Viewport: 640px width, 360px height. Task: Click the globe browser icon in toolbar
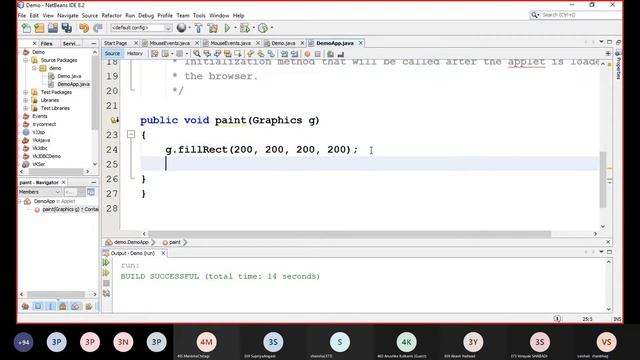click(181, 28)
